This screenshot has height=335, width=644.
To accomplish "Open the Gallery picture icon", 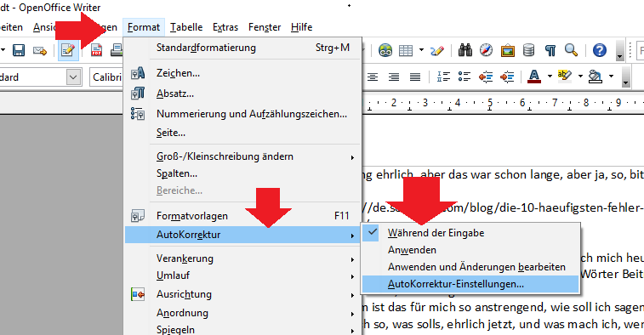I will point(508,50).
